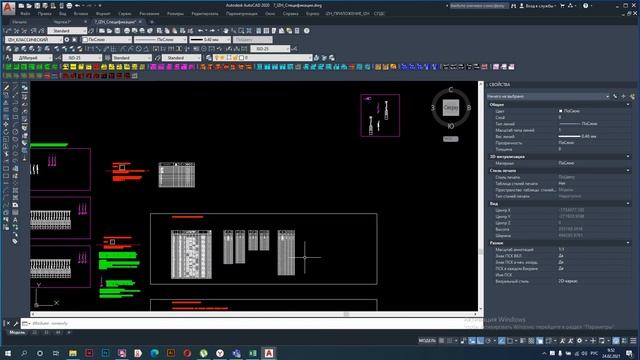This screenshot has height=360, width=640.
Task: Click the layer color swatch in the layer dropdown
Action: point(241,58)
